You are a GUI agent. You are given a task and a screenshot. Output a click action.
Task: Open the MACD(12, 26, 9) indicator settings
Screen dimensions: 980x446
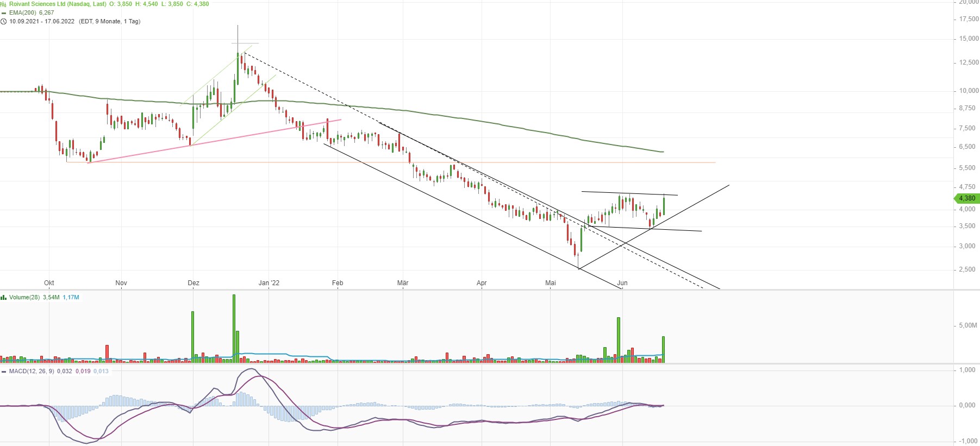click(x=32, y=372)
